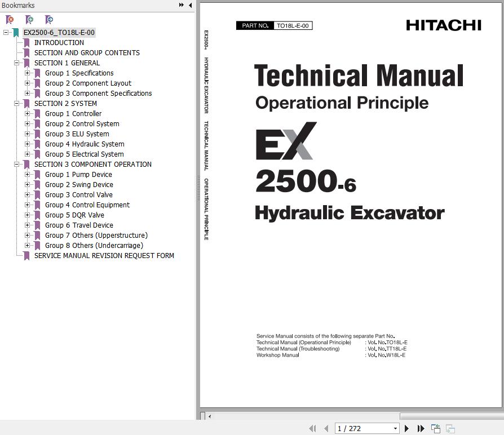Click the previous view icon
Screen dimensions: 504x435
pos(436,429)
